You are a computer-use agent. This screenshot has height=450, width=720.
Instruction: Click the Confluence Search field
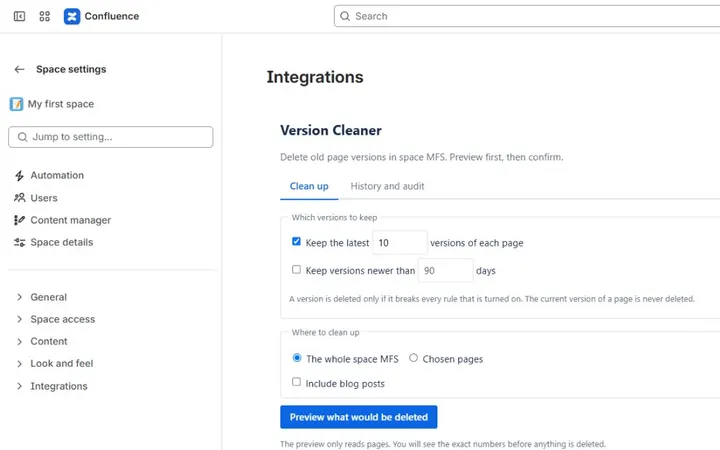tap(527, 17)
